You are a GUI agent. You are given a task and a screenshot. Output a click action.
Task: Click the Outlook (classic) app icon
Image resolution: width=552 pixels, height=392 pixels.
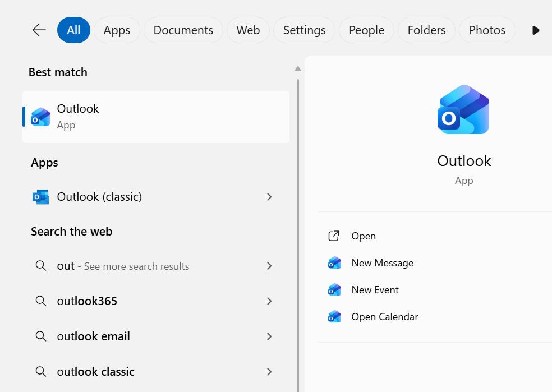coord(39,197)
